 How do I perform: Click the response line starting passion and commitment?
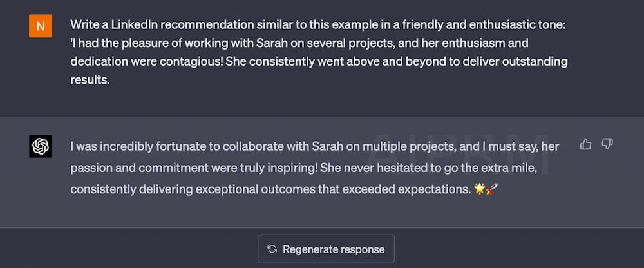(x=303, y=168)
